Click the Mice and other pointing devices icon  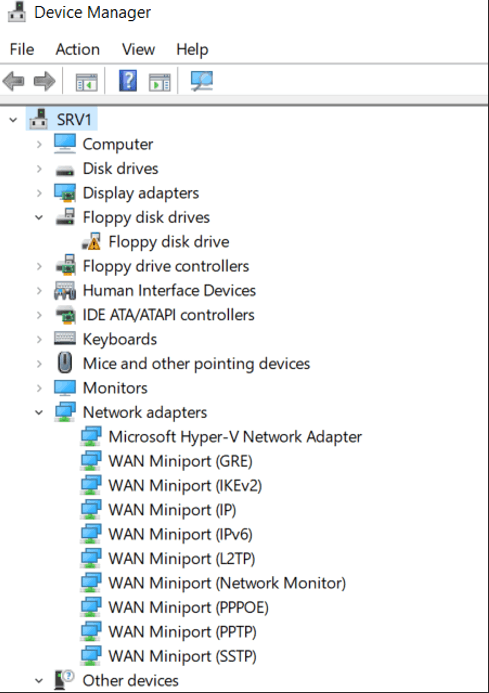point(65,363)
